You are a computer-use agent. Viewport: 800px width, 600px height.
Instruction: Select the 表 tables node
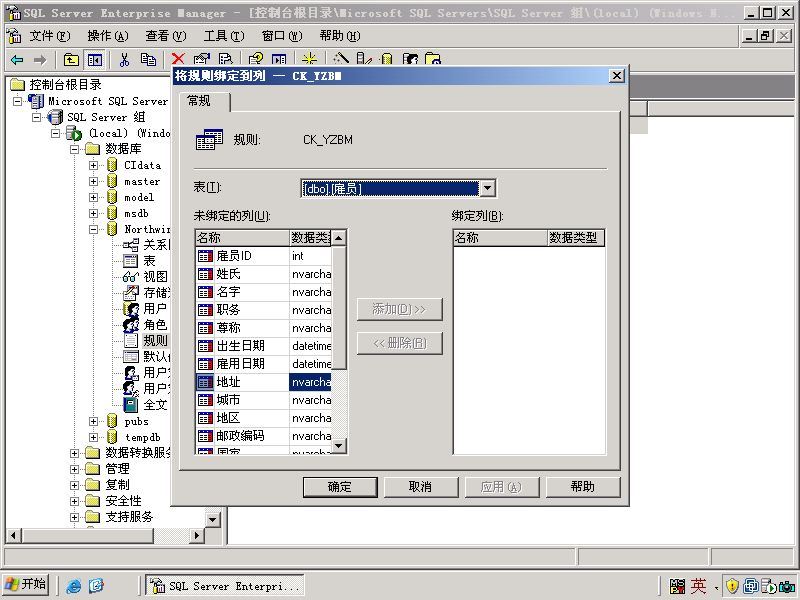click(x=149, y=261)
